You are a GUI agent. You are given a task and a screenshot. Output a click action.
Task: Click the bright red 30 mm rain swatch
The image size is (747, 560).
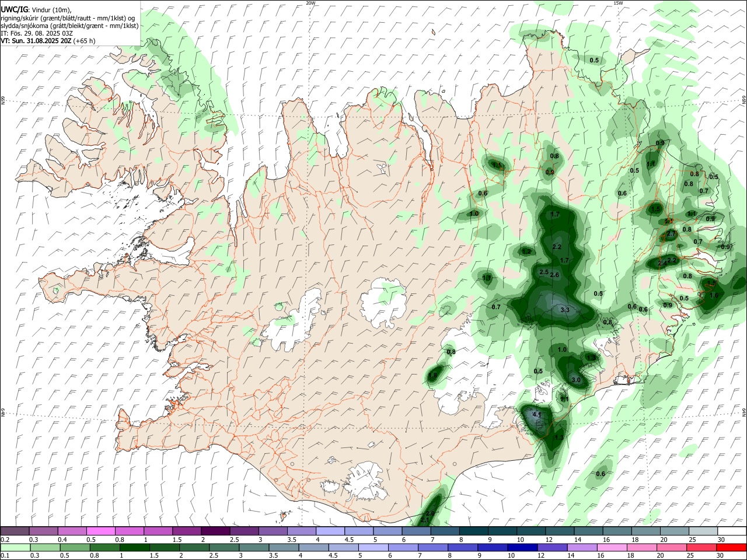(x=731, y=547)
